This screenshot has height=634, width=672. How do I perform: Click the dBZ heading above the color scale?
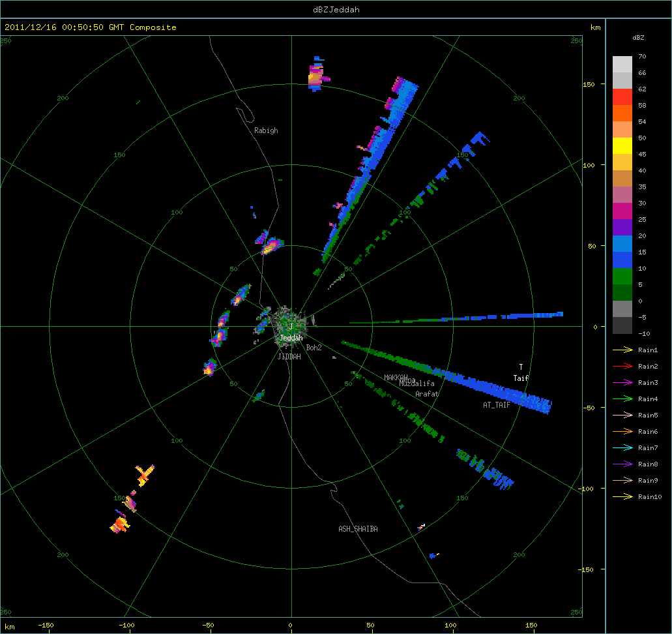pos(638,38)
